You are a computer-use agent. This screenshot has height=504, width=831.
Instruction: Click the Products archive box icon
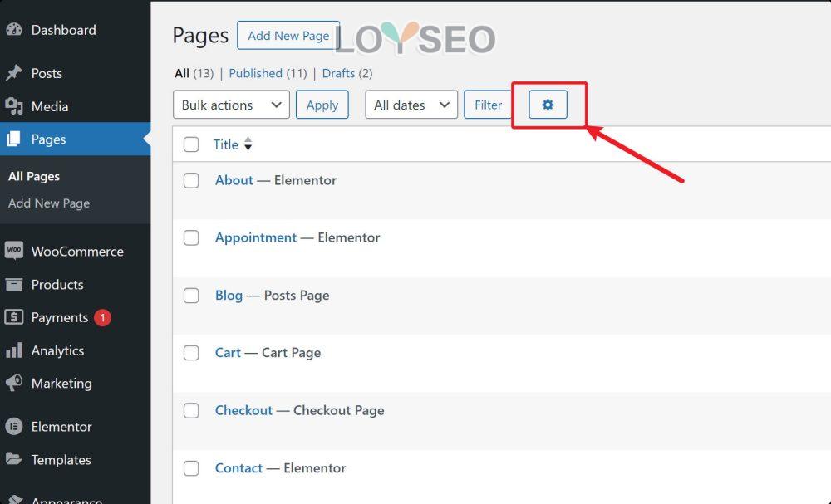pyautogui.click(x=14, y=284)
